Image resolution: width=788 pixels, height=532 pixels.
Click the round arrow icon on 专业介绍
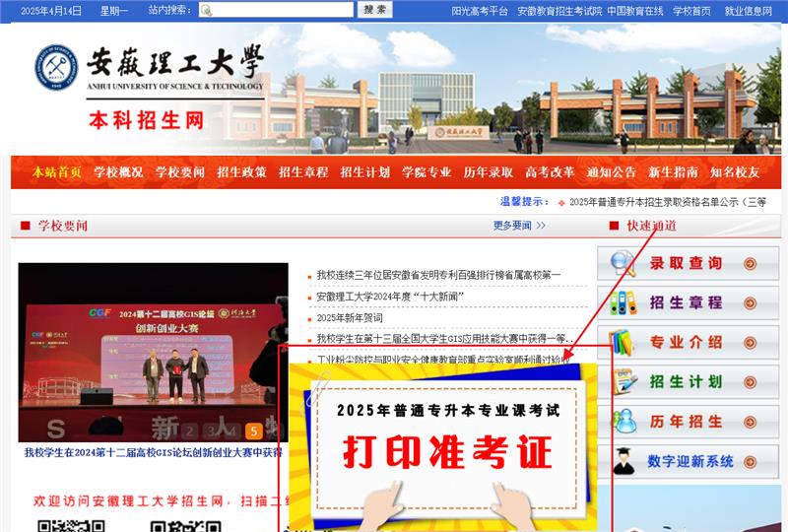[x=750, y=343]
